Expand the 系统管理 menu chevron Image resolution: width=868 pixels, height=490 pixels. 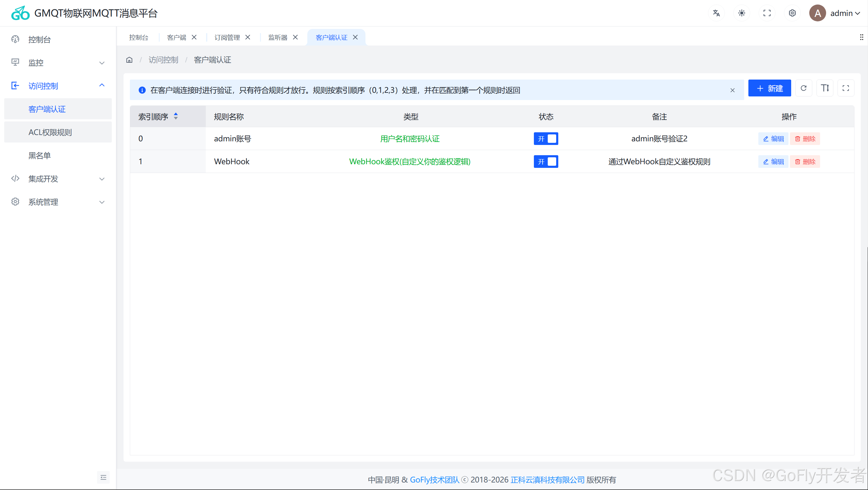102,202
